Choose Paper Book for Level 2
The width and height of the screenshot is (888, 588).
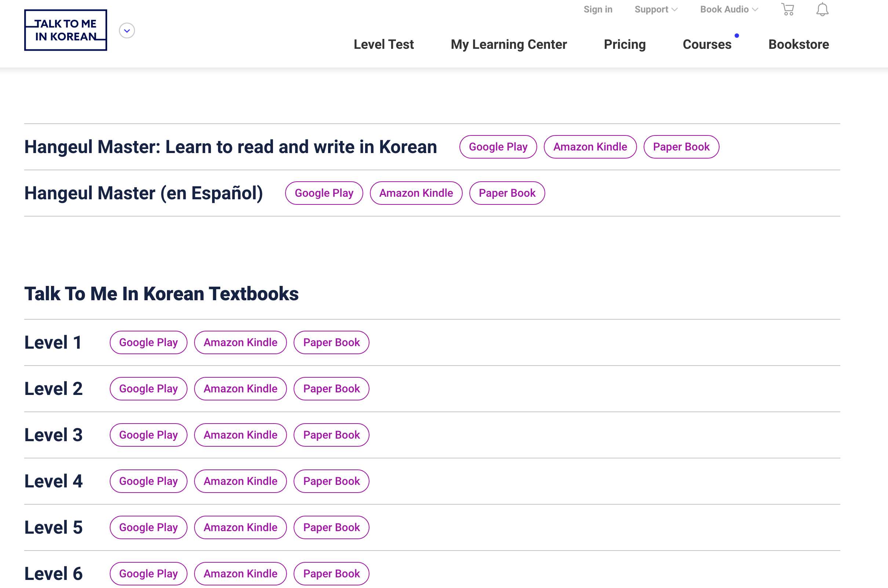pyautogui.click(x=331, y=388)
